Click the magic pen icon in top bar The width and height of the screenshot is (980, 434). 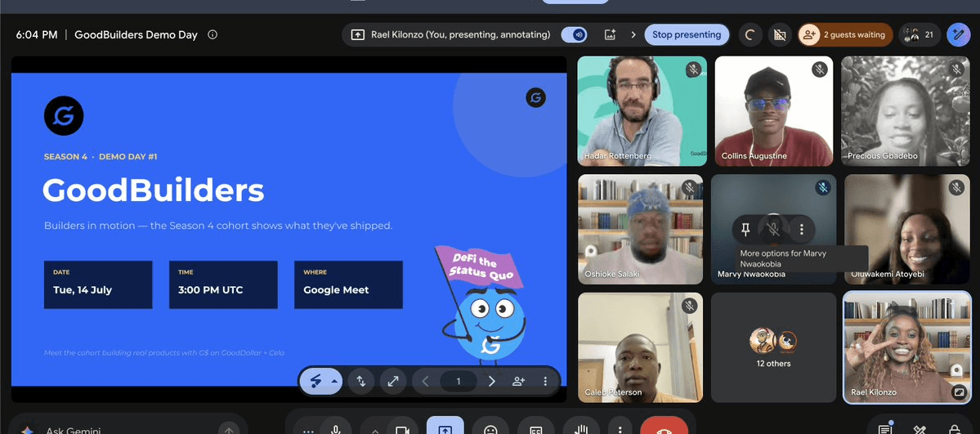(958, 35)
